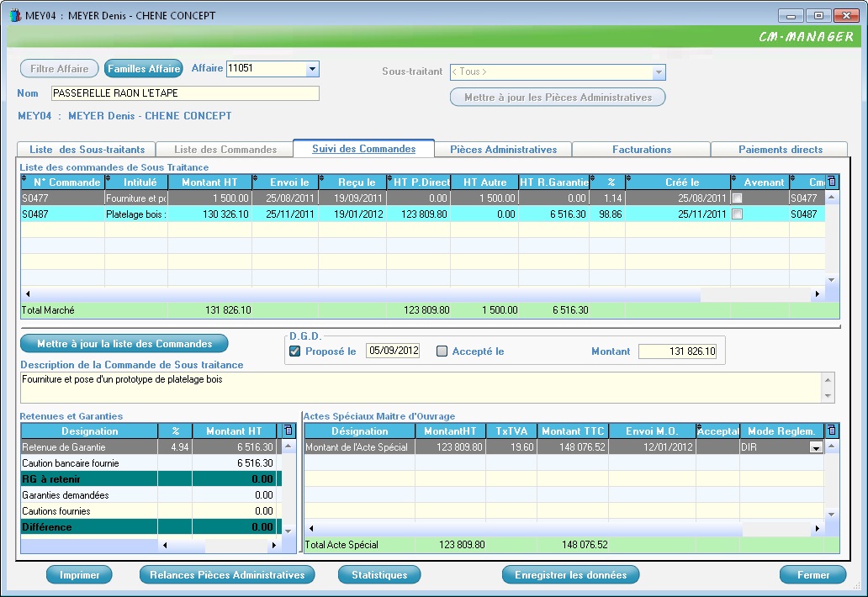Tick the Avenant checkbox for order S0477
The image size is (868, 597).
[x=738, y=198]
